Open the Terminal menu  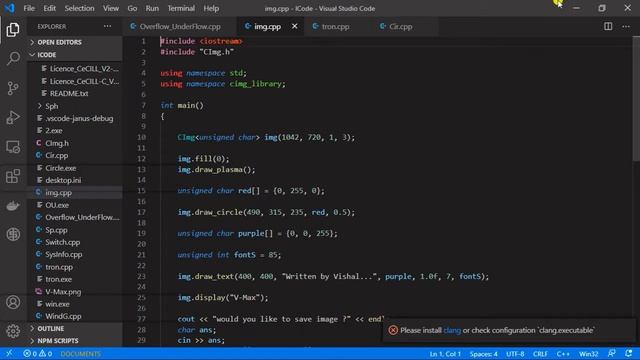point(181,8)
